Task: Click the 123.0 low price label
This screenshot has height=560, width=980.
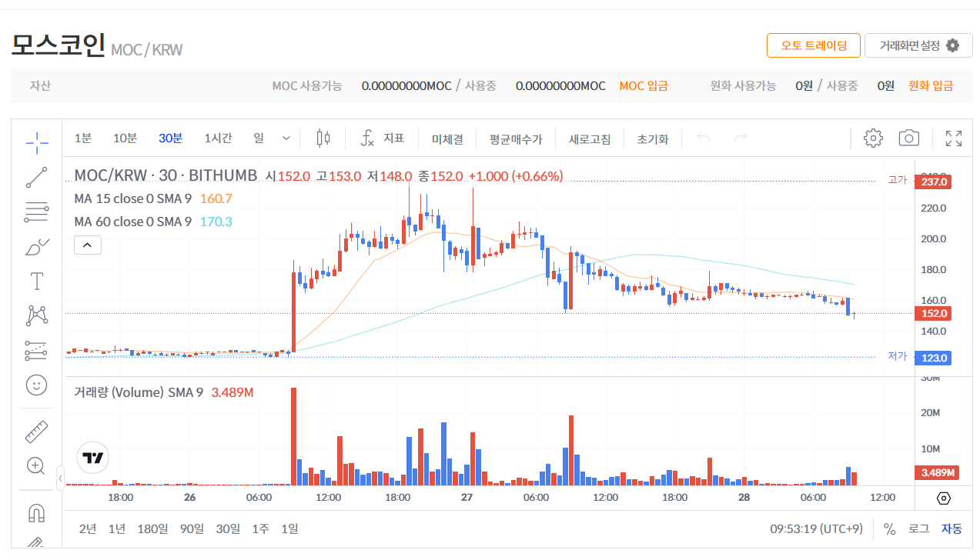Action: 932,358
